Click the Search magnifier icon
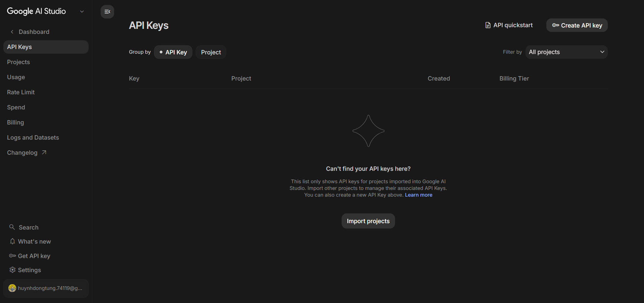This screenshot has height=303, width=644. (12, 227)
